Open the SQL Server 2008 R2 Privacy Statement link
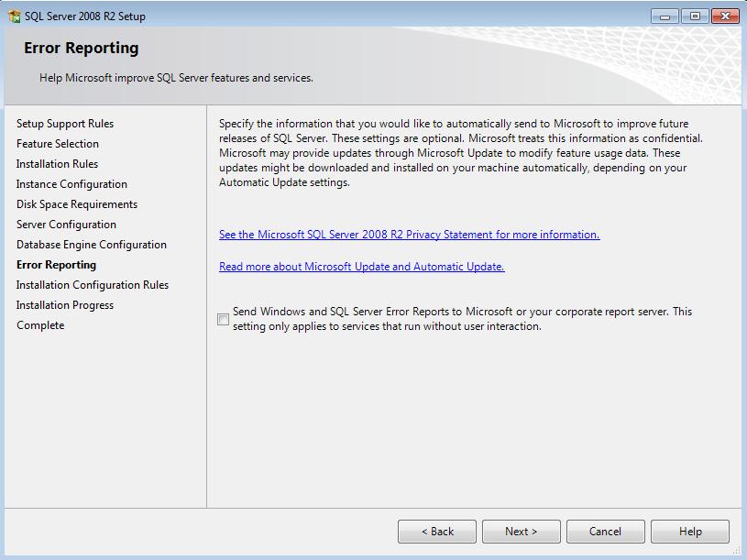The height and width of the screenshot is (560, 747). (409, 235)
